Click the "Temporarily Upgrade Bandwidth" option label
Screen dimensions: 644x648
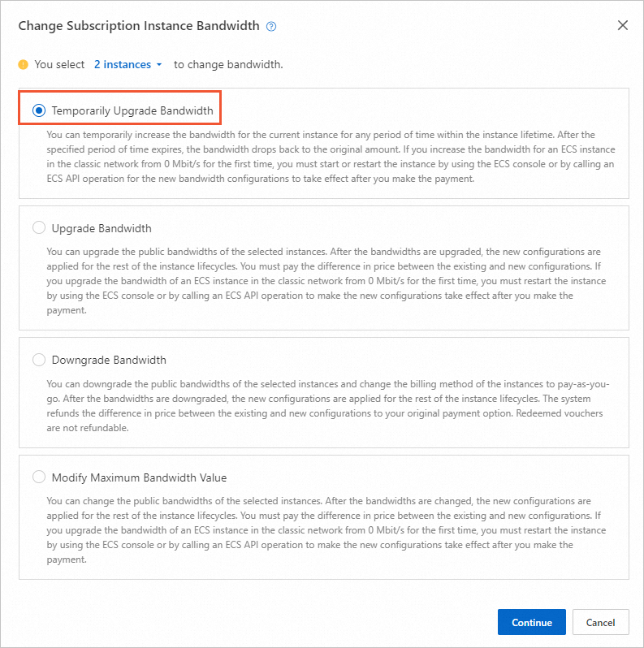click(x=132, y=110)
